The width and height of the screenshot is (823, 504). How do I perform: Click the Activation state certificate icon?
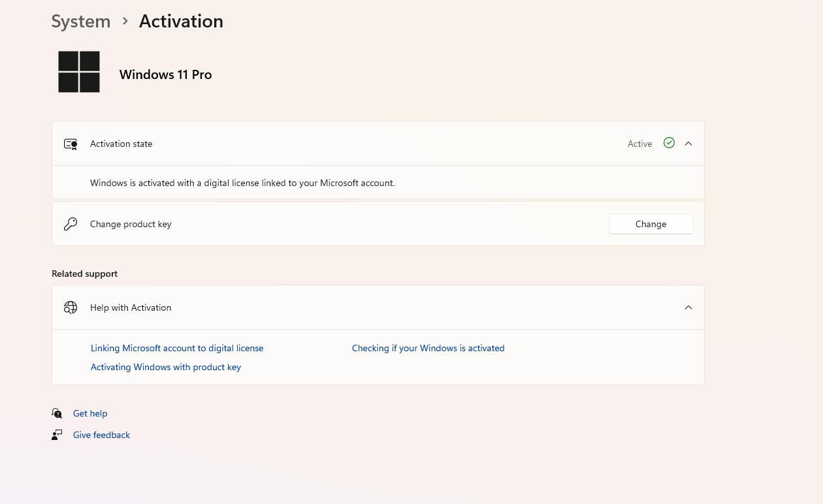pos(71,144)
